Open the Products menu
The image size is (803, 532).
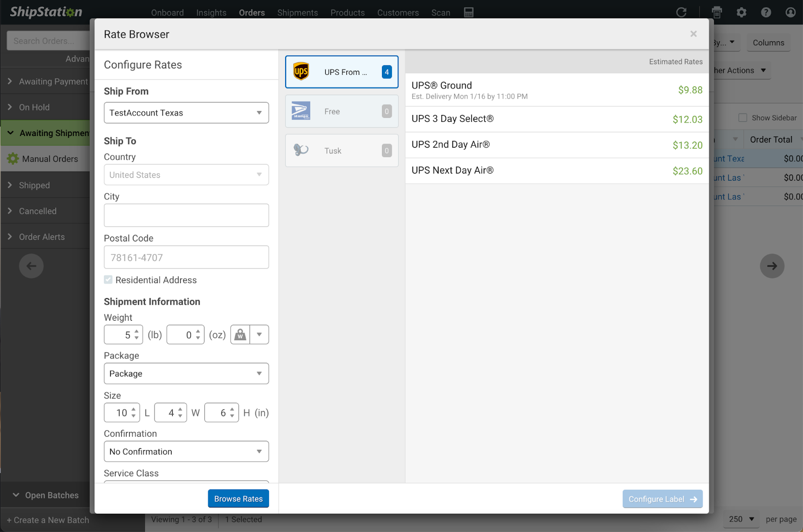tap(348, 13)
